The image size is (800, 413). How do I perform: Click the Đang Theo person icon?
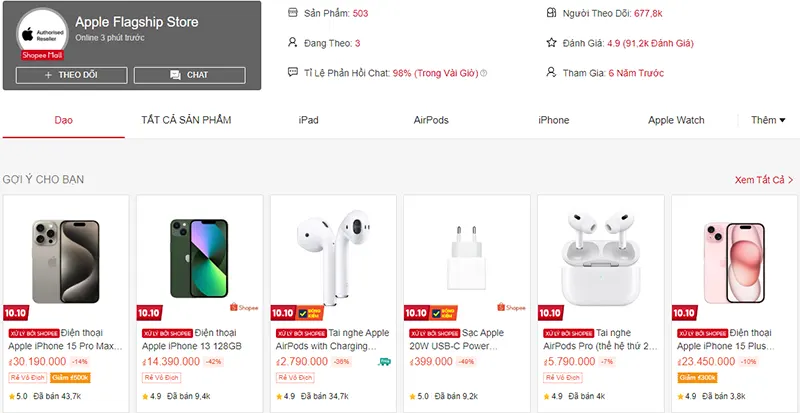[x=292, y=43]
